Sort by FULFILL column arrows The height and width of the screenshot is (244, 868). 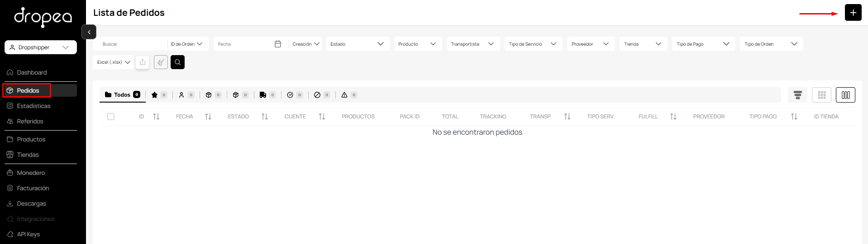tap(673, 117)
